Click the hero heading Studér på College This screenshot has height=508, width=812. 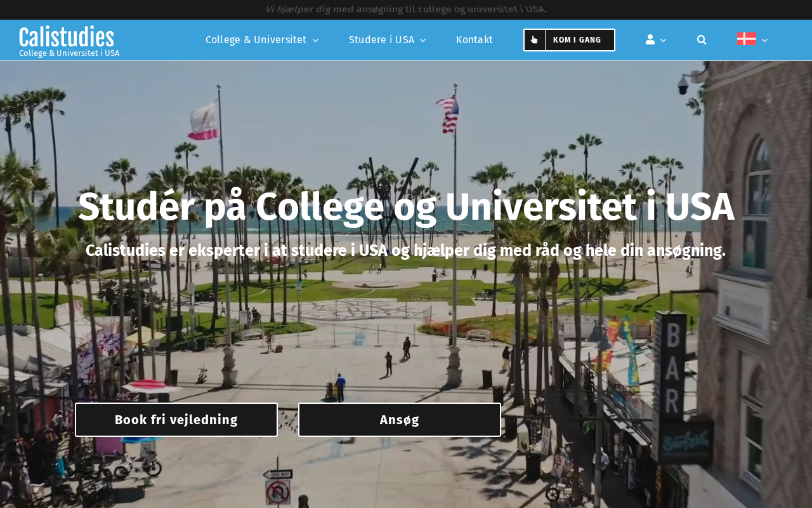(x=406, y=207)
